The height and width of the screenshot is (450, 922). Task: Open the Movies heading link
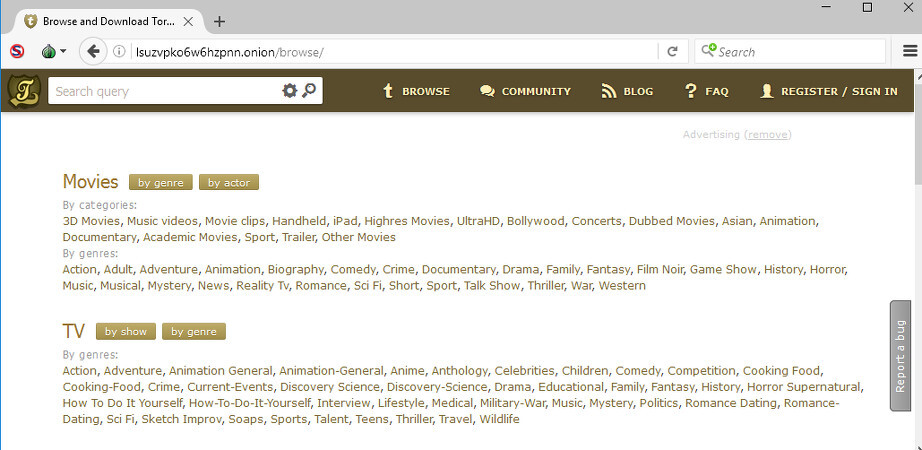[x=91, y=181]
